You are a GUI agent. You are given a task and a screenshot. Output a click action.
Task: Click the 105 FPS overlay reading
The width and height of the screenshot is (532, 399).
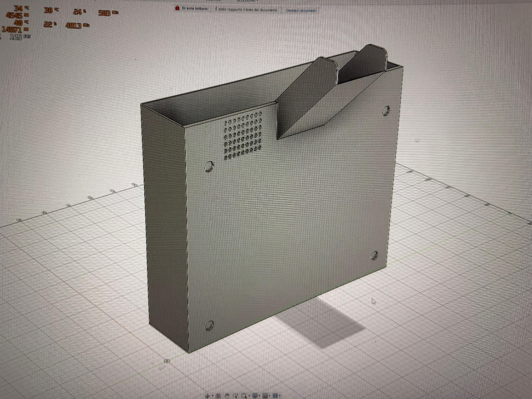point(20,37)
